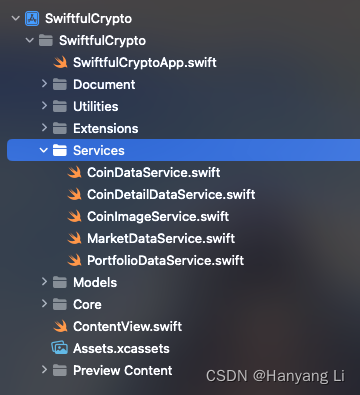
Task: Expand the Utilities folder
Action: pos(44,106)
